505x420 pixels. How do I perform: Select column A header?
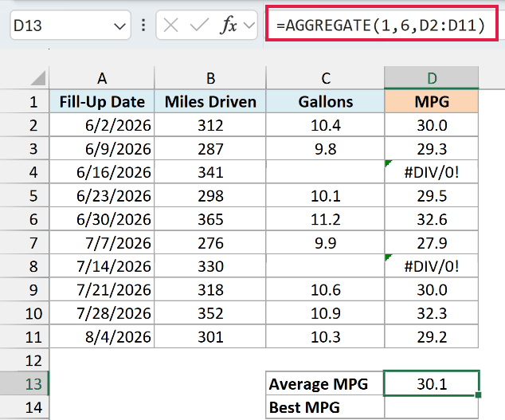click(x=102, y=78)
